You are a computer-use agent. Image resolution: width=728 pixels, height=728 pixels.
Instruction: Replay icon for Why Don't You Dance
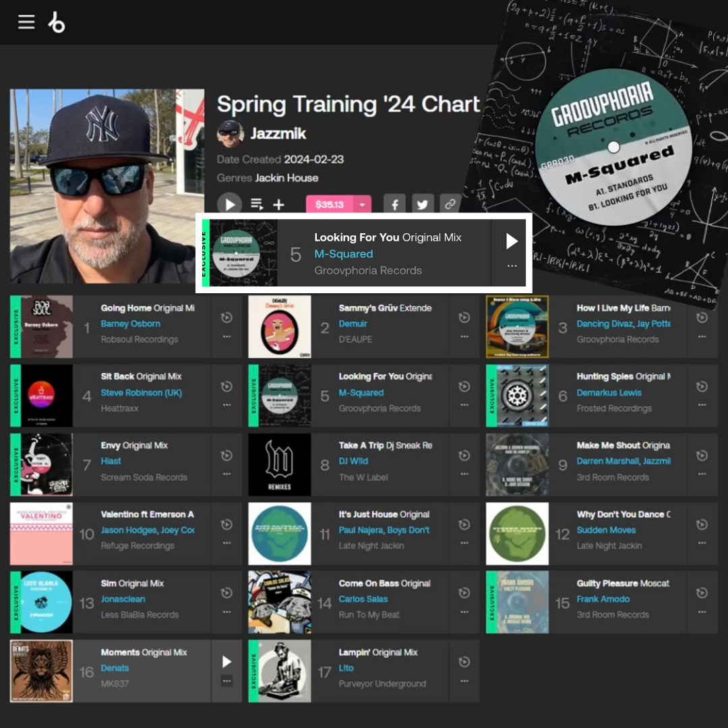tap(702, 524)
